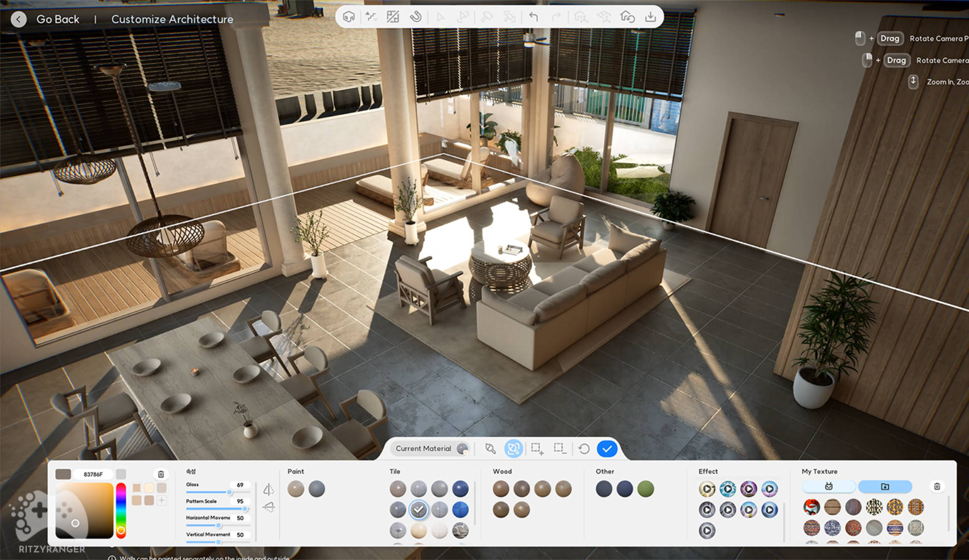Select the checked gray tile material

click(418, 510)
